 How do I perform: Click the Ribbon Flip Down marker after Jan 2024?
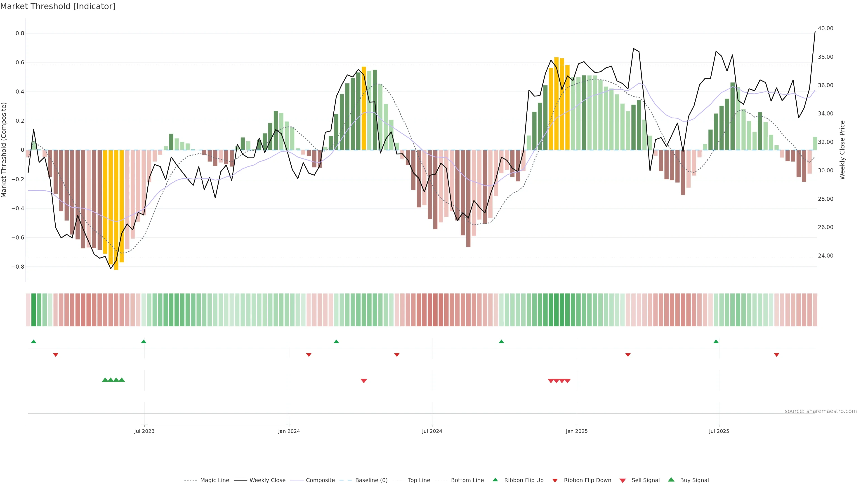click(x=309, y=355)
